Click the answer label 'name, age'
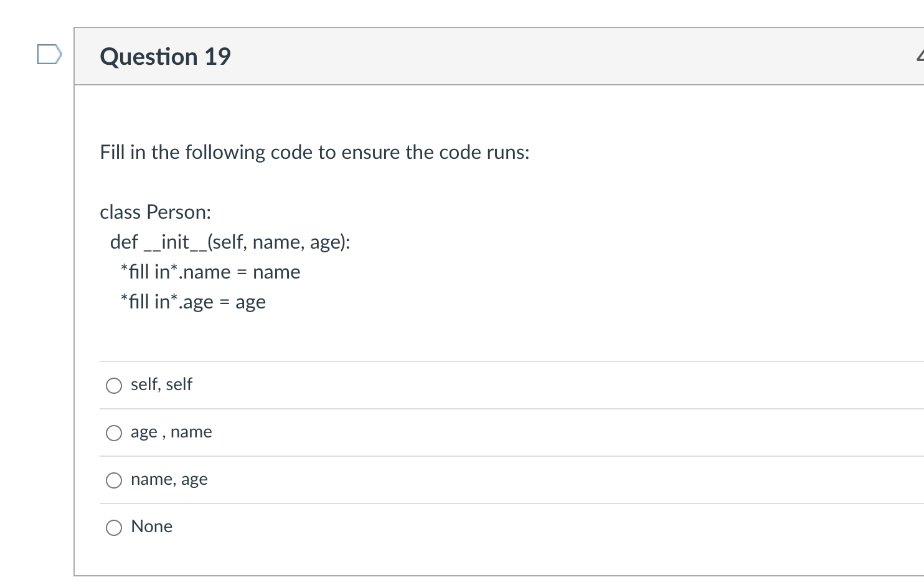924x587 pixels. pos(169,479)
